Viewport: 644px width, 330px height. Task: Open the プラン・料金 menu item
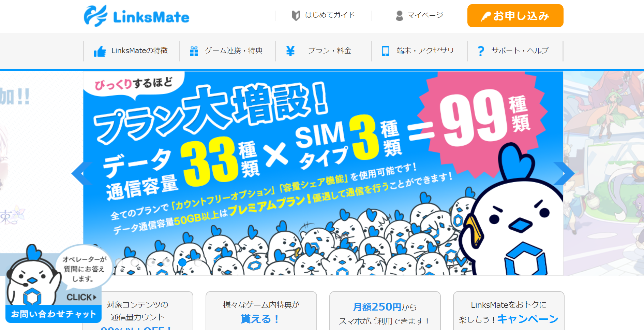point(323,51)
